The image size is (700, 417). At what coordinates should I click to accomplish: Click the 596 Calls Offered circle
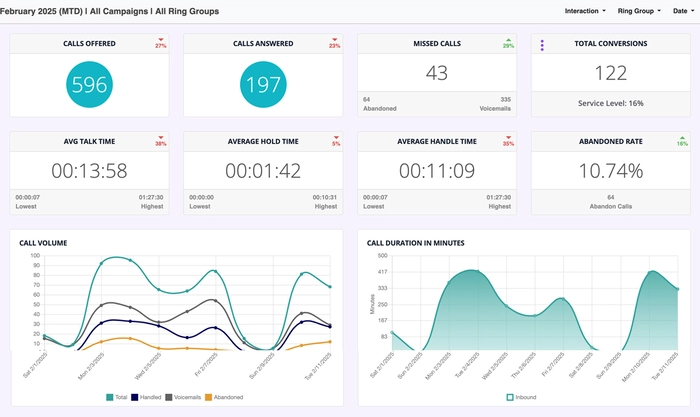[x=89, y=84]
